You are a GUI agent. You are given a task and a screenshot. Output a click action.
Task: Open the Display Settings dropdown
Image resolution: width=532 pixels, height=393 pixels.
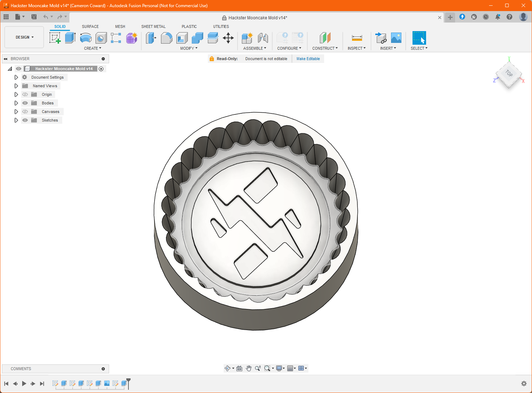pyautogui.click(x=280, y=368)
